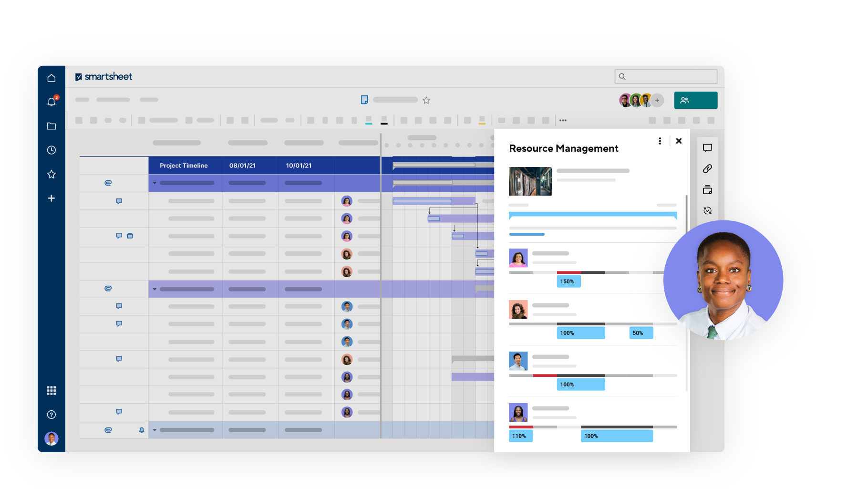
Task: Open the Home icon in sidebar
Action: coord(52,78)
